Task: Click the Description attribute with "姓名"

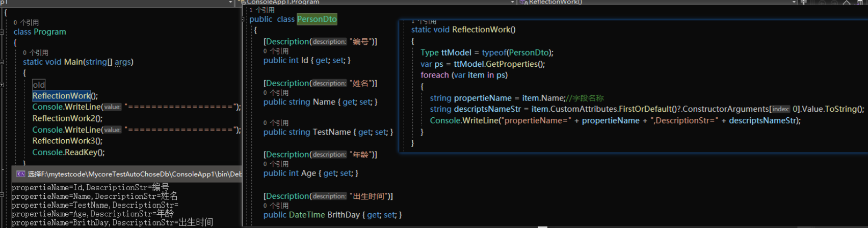Action: coord(321,83)
